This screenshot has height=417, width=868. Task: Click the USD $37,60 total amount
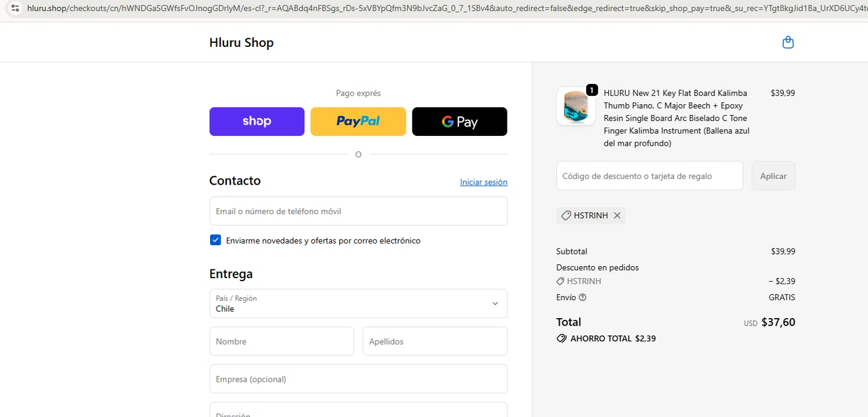tap(770, 322)
